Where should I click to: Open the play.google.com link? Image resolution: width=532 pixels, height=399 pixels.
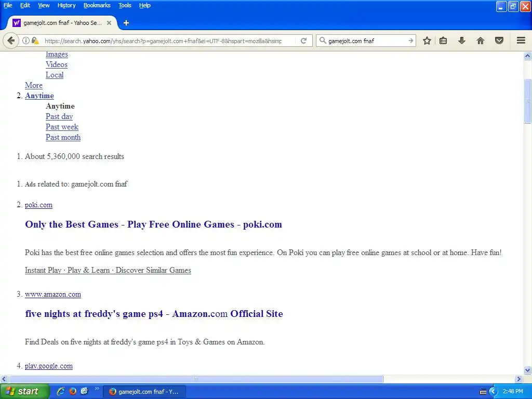(x=49, y=366)
